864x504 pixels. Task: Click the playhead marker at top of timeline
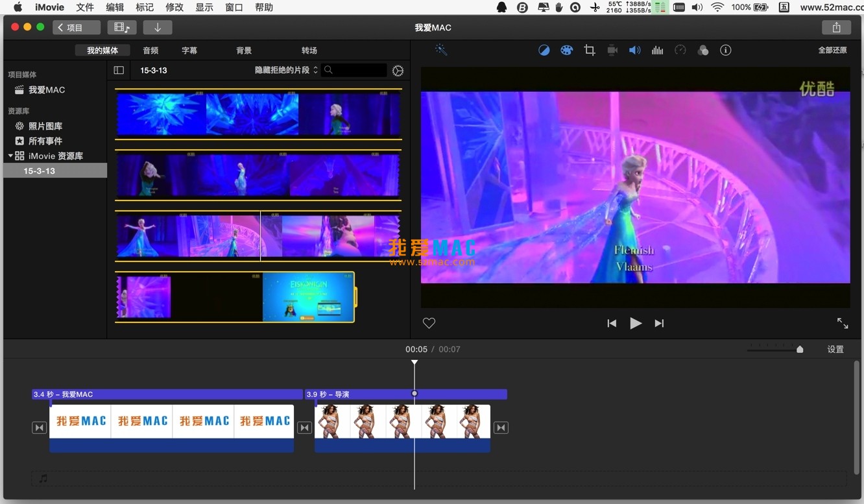click(x=414, y=363)
